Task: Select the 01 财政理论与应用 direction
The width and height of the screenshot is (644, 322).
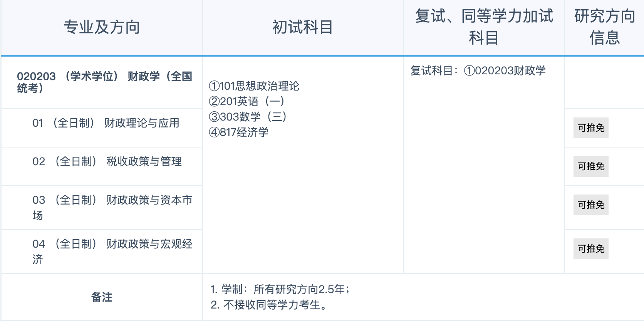Action: click(106, 123)
